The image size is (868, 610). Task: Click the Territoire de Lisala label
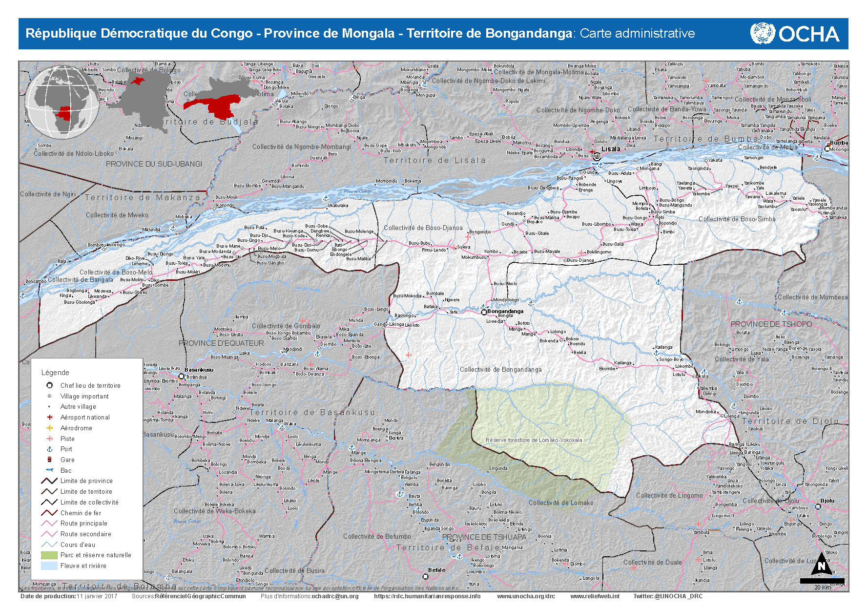[434, 161]
